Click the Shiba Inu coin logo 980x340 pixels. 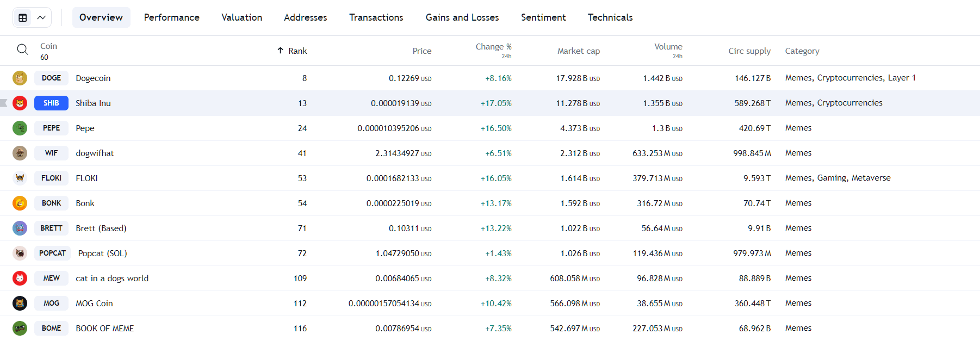click(x=20, y=103)
